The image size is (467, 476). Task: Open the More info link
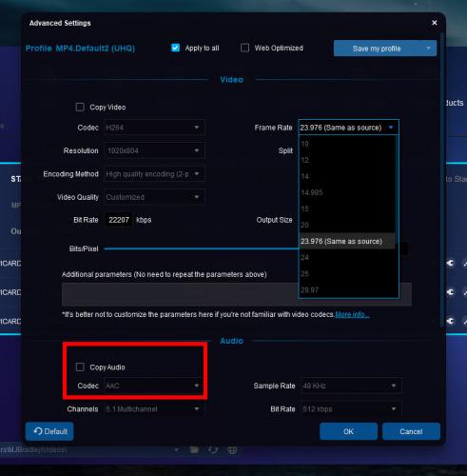tap(352, 314)
